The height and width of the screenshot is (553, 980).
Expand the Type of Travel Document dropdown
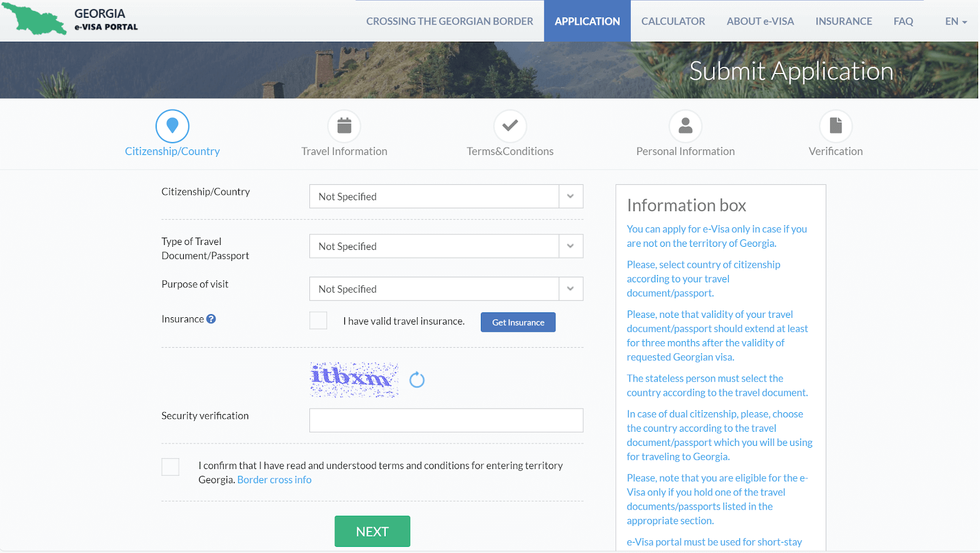[446, 246]
